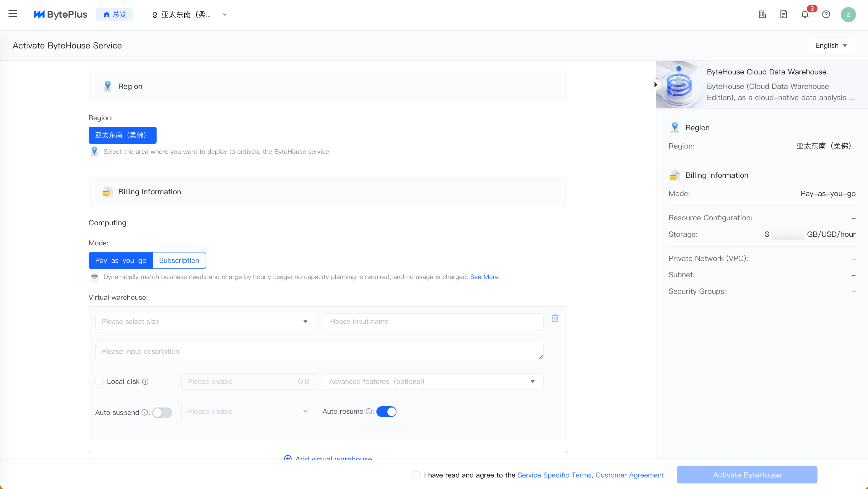Image resolution: width=868 pixels, height=489 pixels.
Task: Open the See More link
Action: coord(484,277)
